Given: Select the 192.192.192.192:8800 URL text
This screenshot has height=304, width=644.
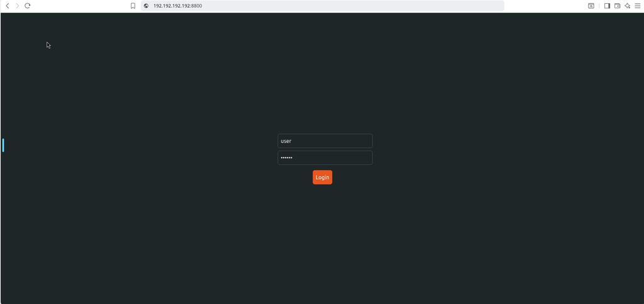Looking at the screenshot, I should 178,6.
